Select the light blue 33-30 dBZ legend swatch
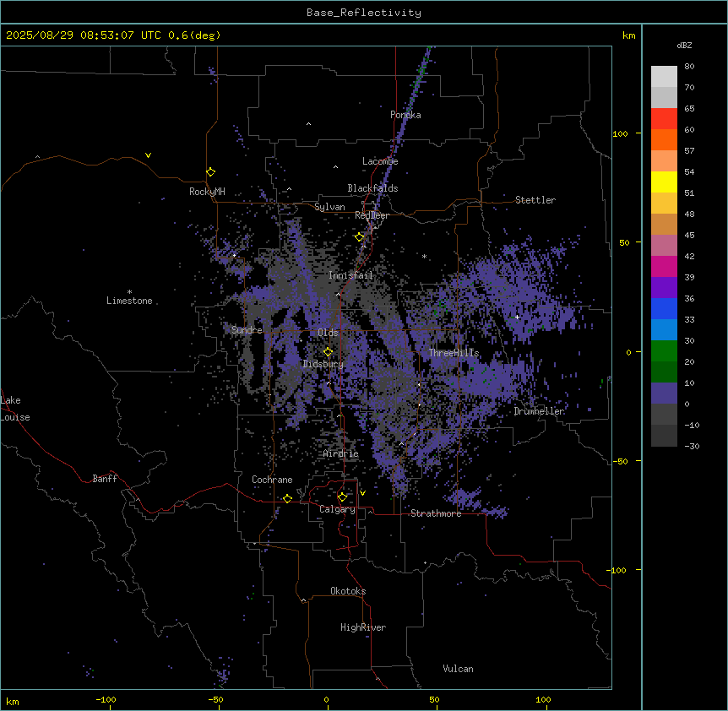The height and width of the screenshot is (711, 728). 664,330
